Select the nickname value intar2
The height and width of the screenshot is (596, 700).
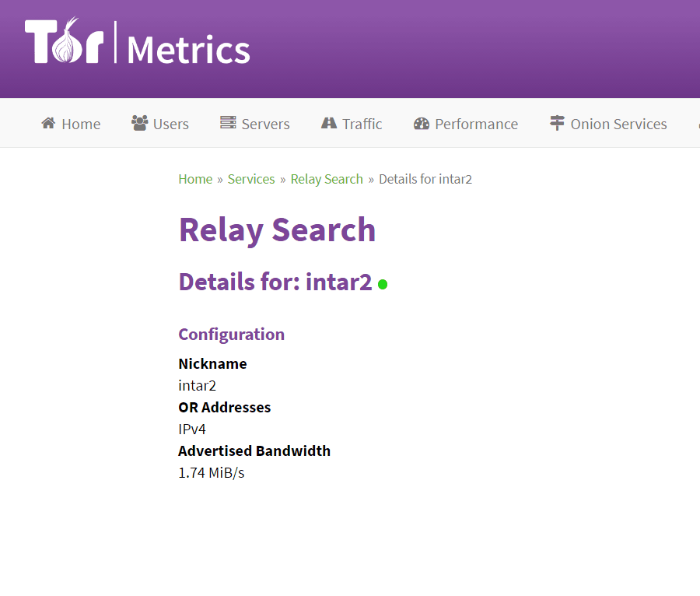click(198, 385)
